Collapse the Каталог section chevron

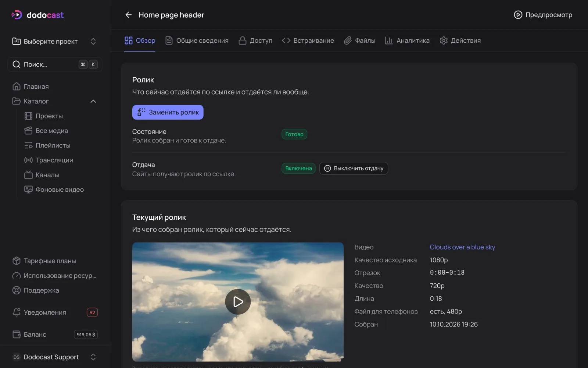tap(93, 101)
